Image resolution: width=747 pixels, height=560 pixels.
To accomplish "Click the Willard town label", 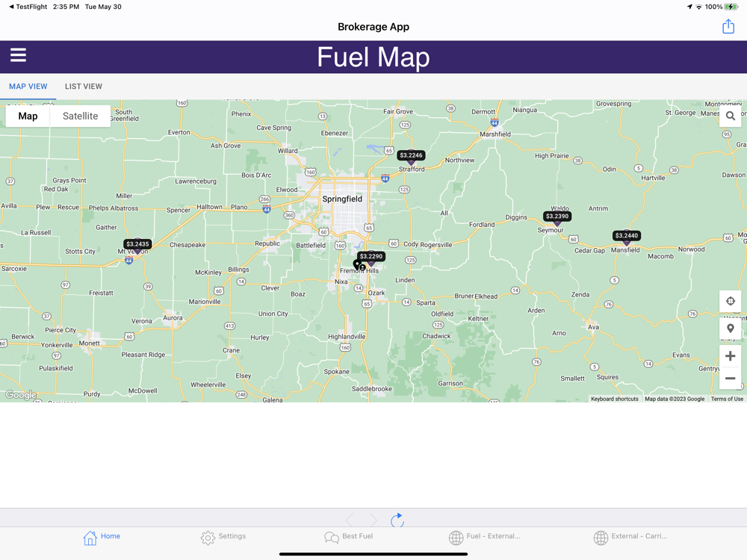I will pyautogui.click(x=288, y=151).
